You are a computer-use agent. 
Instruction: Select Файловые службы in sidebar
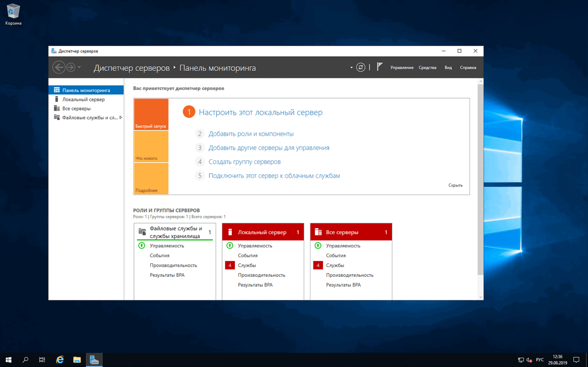pyautogui.click(x=86, y=118)
